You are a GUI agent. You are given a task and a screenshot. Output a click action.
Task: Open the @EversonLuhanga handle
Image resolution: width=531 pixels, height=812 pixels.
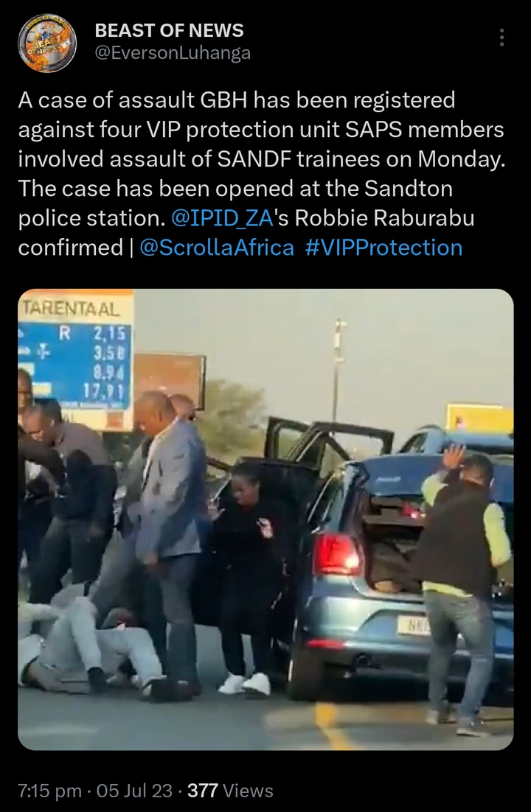[173, 53]
